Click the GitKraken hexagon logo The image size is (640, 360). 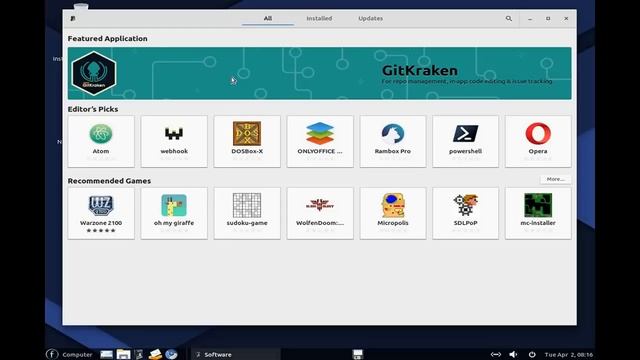click(94, 73)
